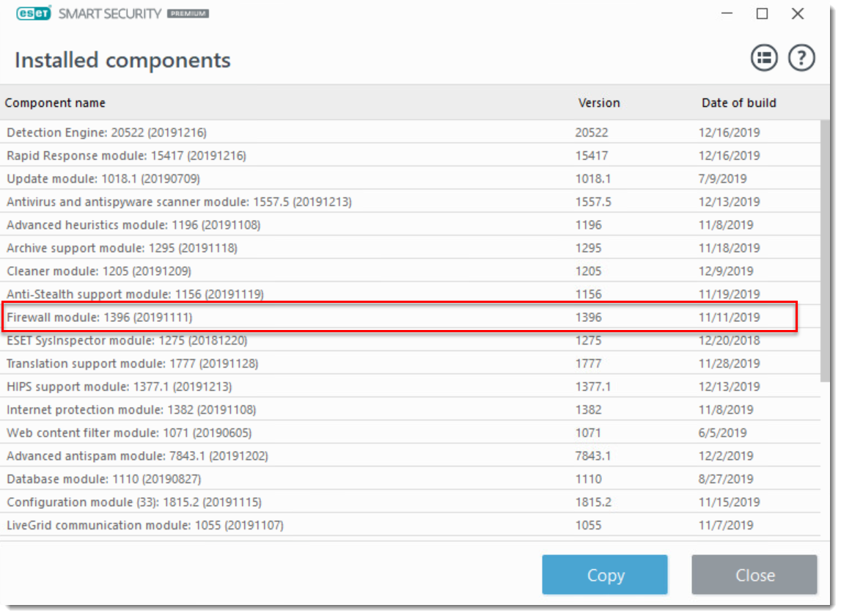Select the Rapid Response module row
The height and width of the screenshot is (616, 841).
click(x=411, y=155)
